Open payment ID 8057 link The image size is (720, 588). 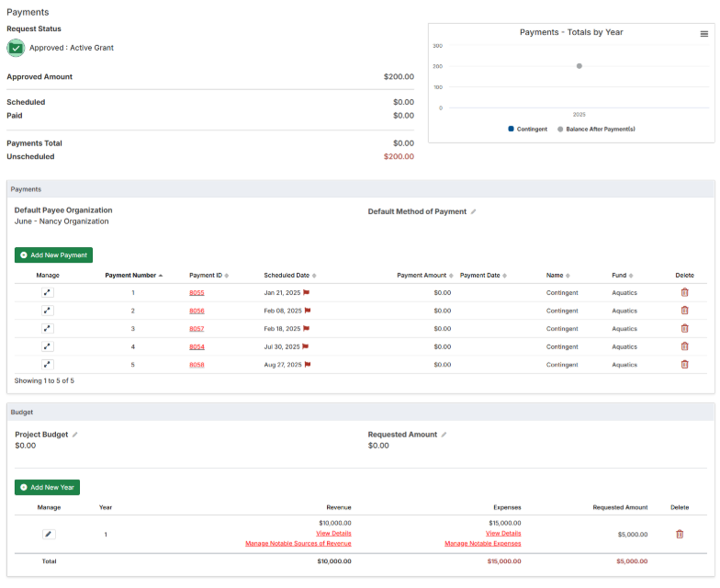click(197, 329)
